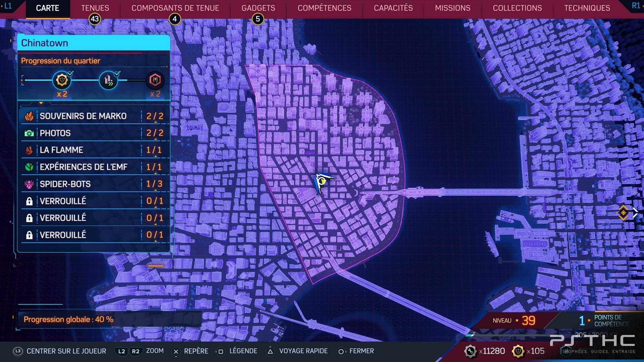The width and height of the screenshot is (644, 362).
Task: Click the TENUES notification badge 43
Action: coord(95,19)
